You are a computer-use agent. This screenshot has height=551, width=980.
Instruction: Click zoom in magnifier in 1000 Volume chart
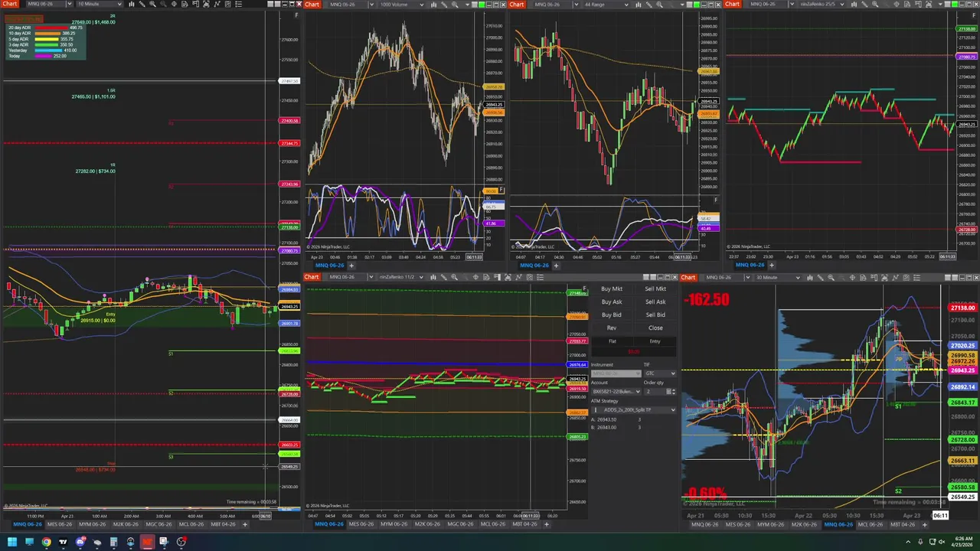tap(455, 5)
